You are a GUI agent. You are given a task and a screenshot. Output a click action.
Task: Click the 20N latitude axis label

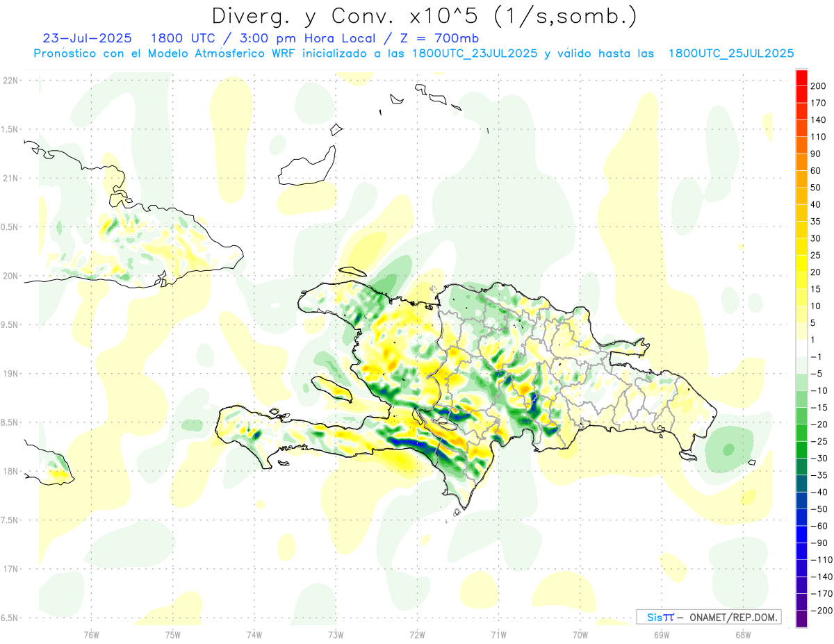(10, 276)
